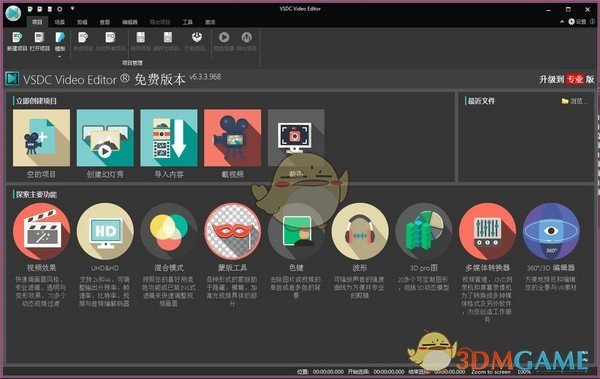
Task: Click the zoom slider in status bar
Action: click(562, 371)
